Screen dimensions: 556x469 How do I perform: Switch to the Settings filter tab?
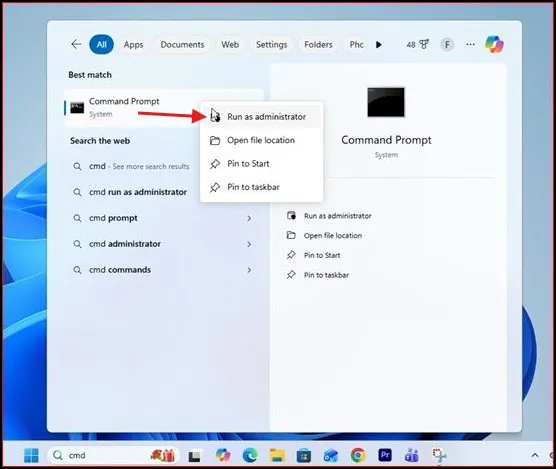[x=272, y=45]
